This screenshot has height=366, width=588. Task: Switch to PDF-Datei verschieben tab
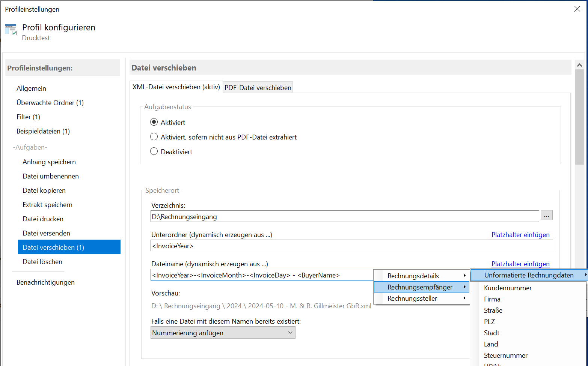point(258,87)
